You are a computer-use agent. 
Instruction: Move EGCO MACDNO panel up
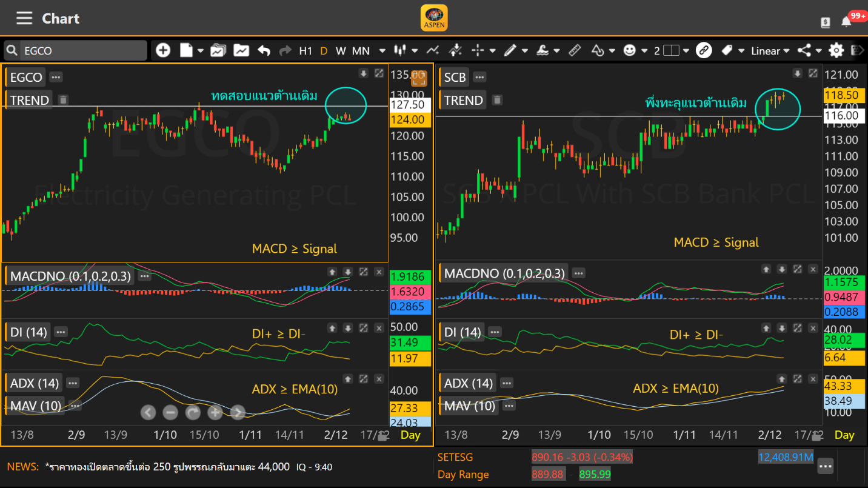(332, 272)
